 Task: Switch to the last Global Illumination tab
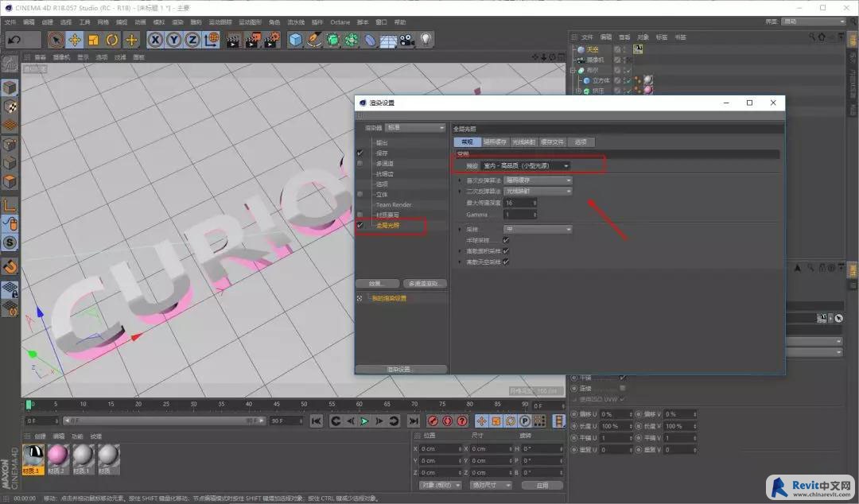(x=581, y=142)
